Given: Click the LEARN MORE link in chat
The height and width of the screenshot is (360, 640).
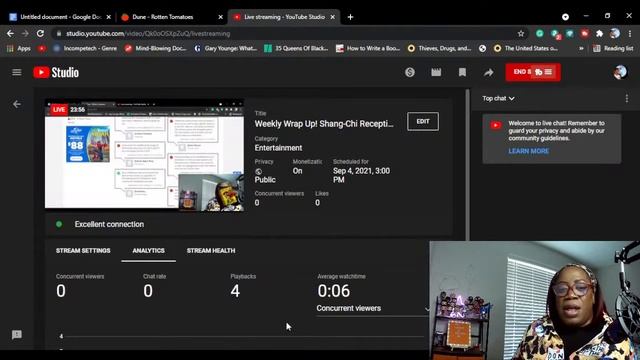Looking at the screenshot, I should point(528,151).
